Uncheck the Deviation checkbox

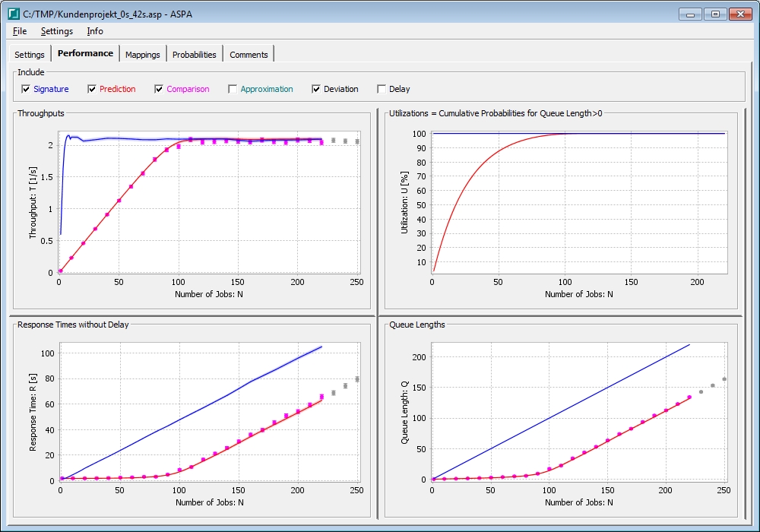click(316, 89)
